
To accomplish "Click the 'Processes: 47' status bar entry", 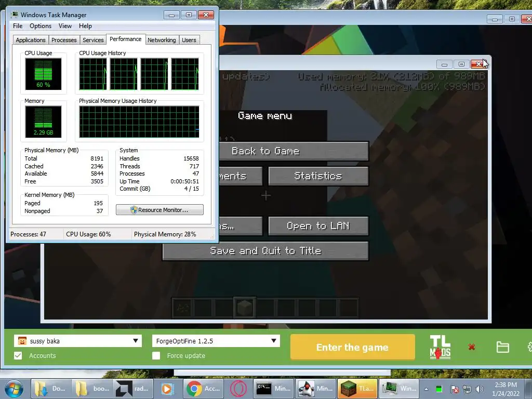I will click(x=28, y=234).
